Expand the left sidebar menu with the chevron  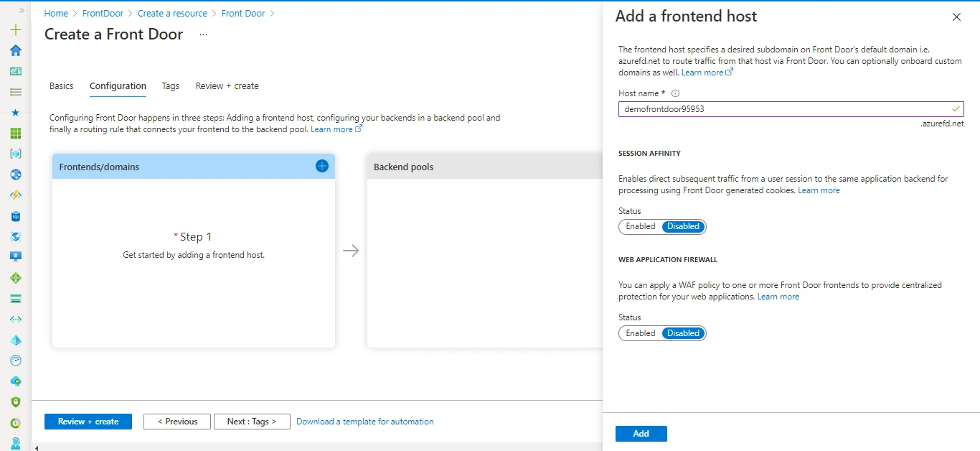tap(22, 11)
